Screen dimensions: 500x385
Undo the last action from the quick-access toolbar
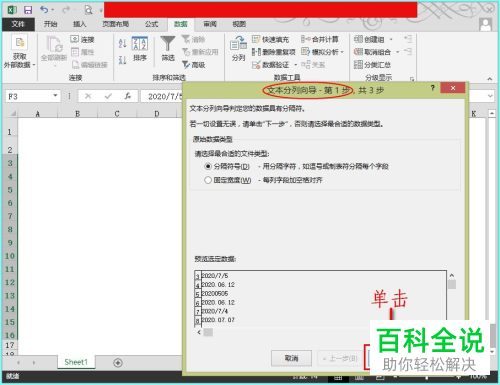44,10
